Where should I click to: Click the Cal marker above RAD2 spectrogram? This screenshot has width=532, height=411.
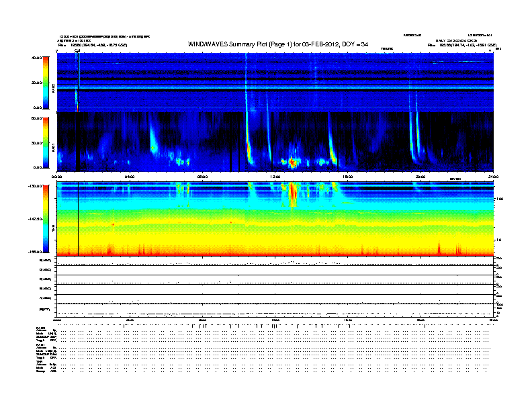[77, 50]
